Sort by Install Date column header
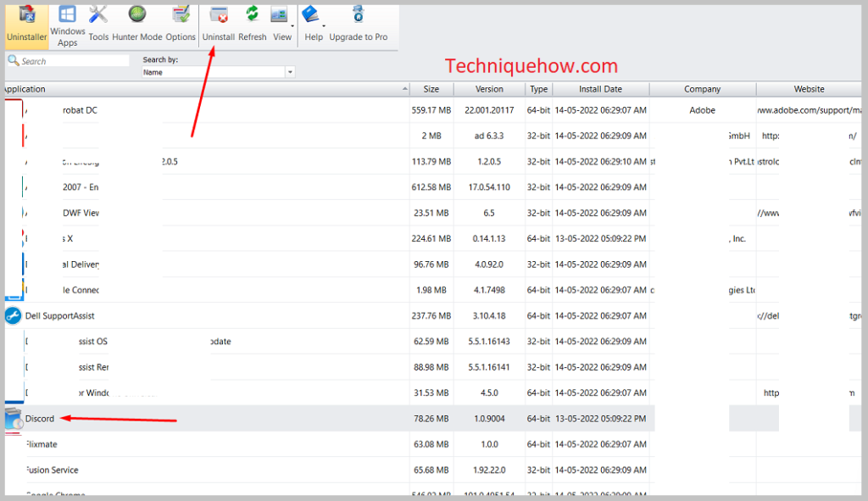 [601, 89]
